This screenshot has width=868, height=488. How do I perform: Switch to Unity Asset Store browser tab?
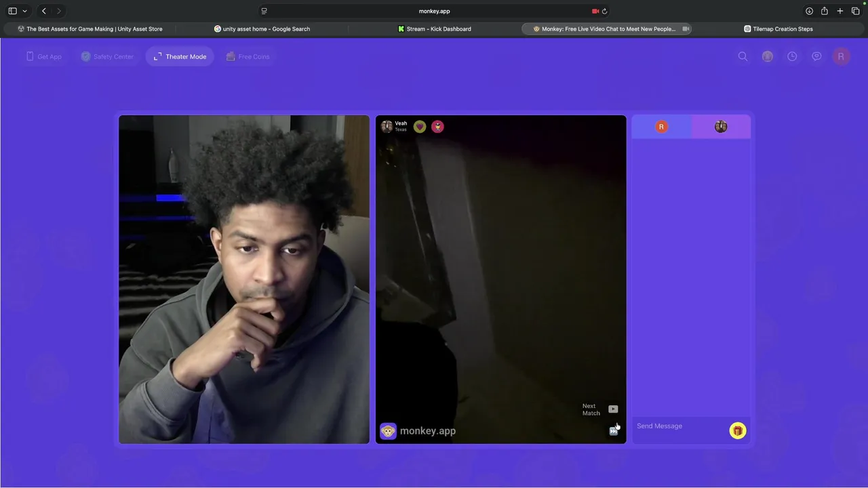coord(90,29)
